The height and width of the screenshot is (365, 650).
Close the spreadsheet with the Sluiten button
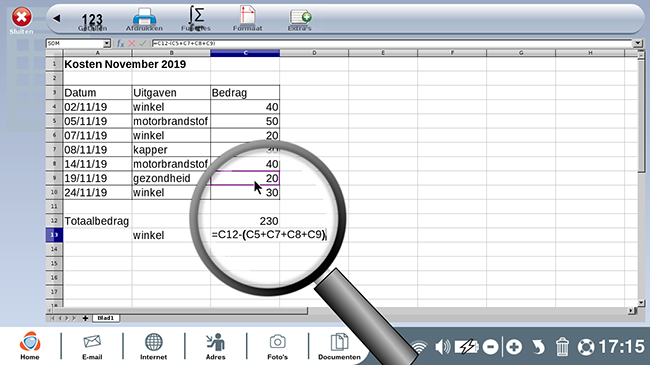pos(22,20)
